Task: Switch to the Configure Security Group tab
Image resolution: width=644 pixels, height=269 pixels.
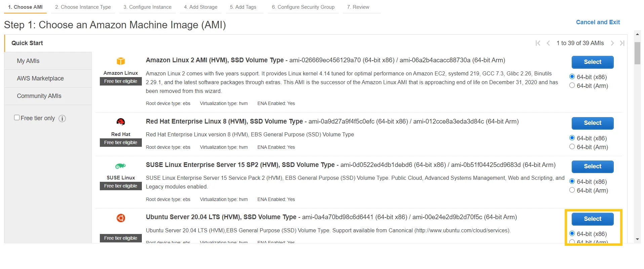Action: (x=303, y=7)
